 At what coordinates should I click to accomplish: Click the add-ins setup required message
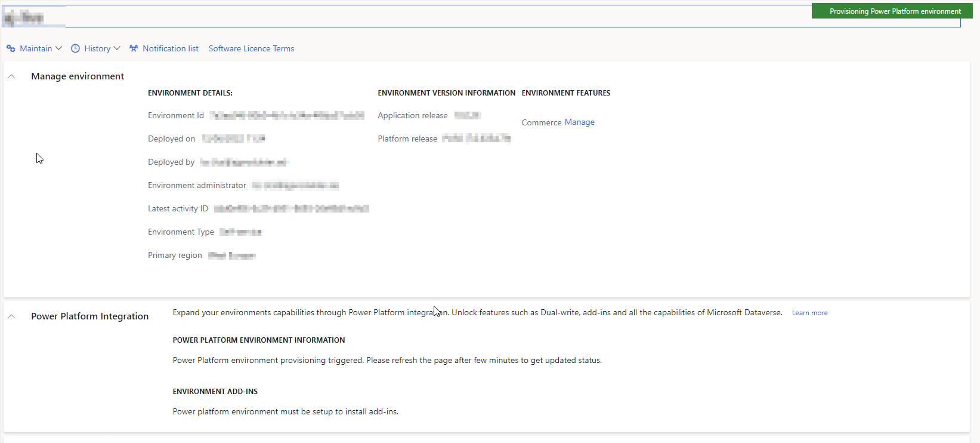(286, 412)
